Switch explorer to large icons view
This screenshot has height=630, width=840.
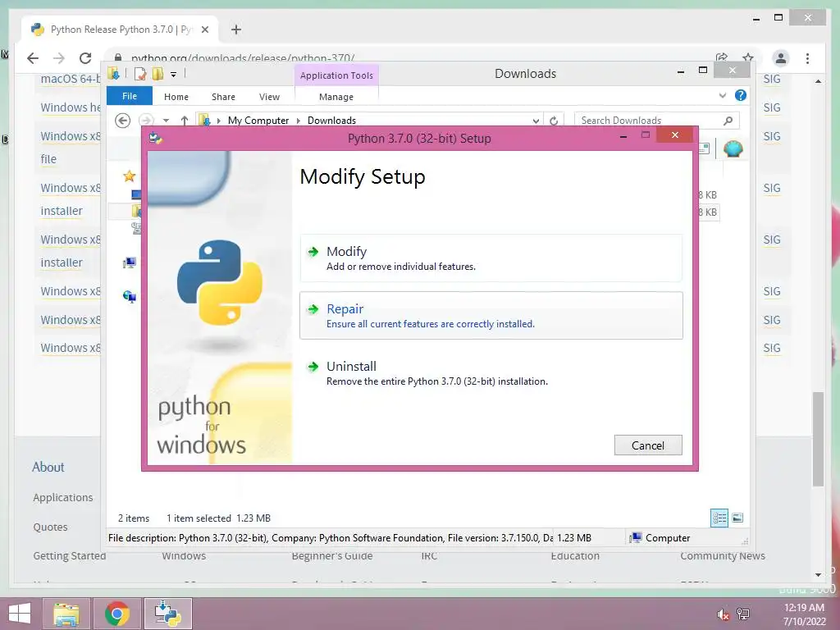point(737,518)
